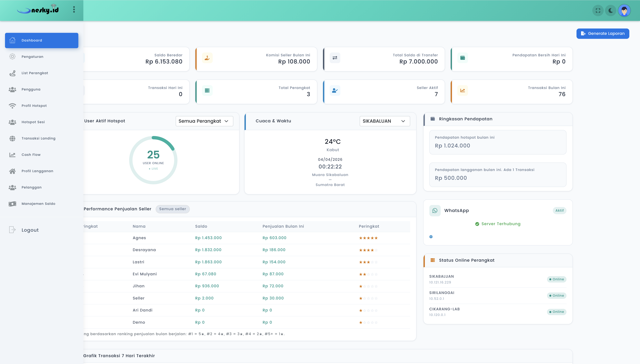Click the Seller Aktif user-check icon
Screen dimensions: 640x364
[x=335, y=90]
